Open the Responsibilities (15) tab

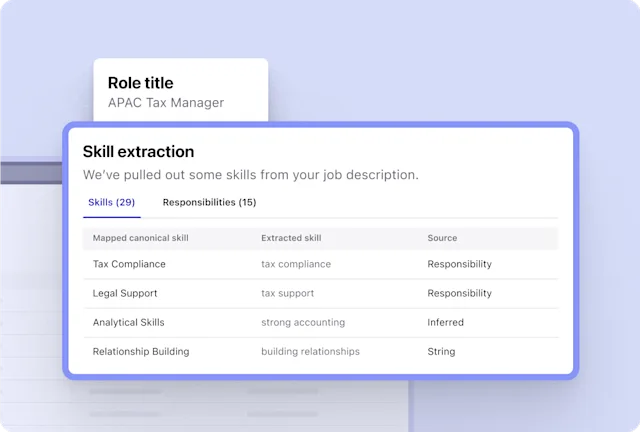click(209, 203)
